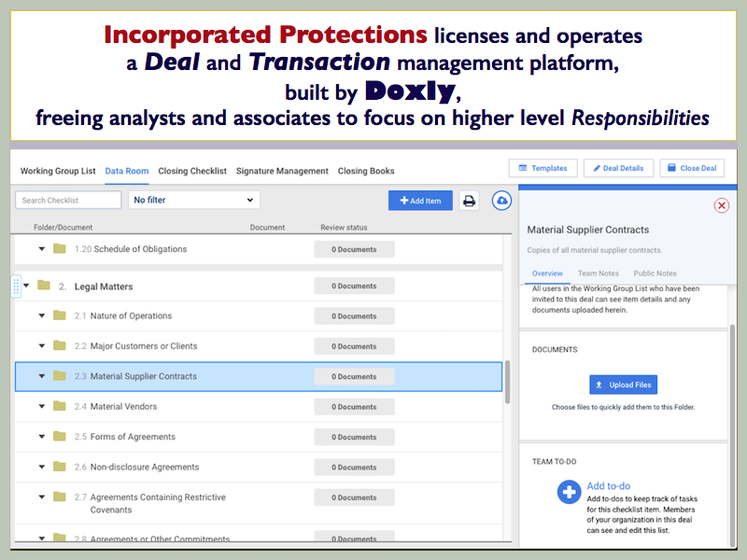Click 0 Documents for Forms of Agreements
Image resolution: width=747 pixels, height=560 pixels.
354,437
